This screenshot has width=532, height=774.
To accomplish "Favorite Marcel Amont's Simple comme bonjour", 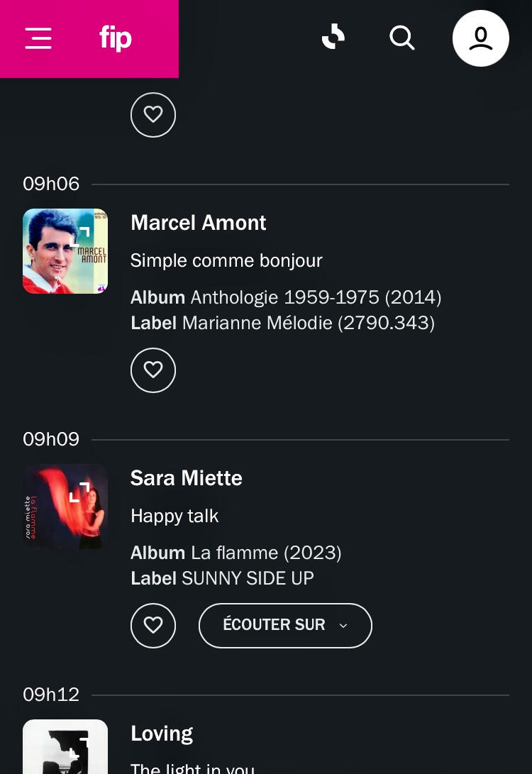I will (153, 370).
